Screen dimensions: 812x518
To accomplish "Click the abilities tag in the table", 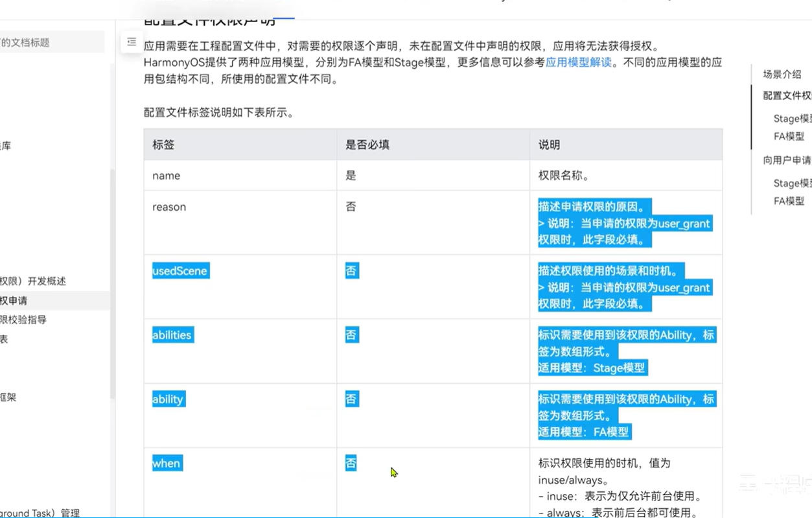I will pyautogui.click(x=172, y=335).
